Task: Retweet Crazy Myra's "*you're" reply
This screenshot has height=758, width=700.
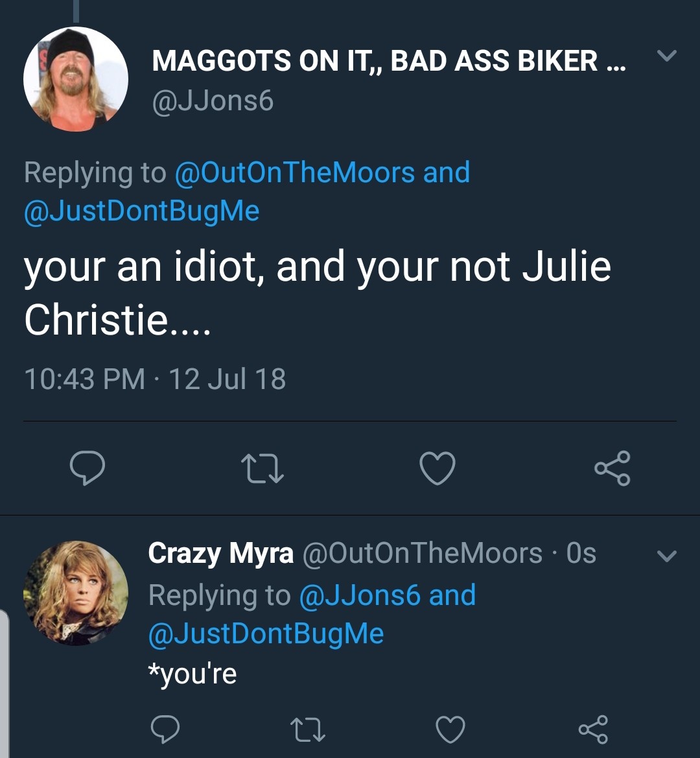Action: tap(307, 729)
